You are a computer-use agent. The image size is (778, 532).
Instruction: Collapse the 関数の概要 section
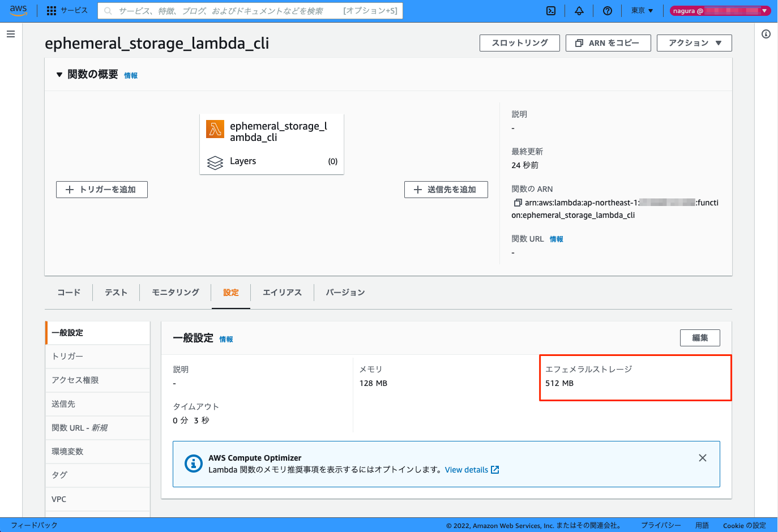click(59, 73)
